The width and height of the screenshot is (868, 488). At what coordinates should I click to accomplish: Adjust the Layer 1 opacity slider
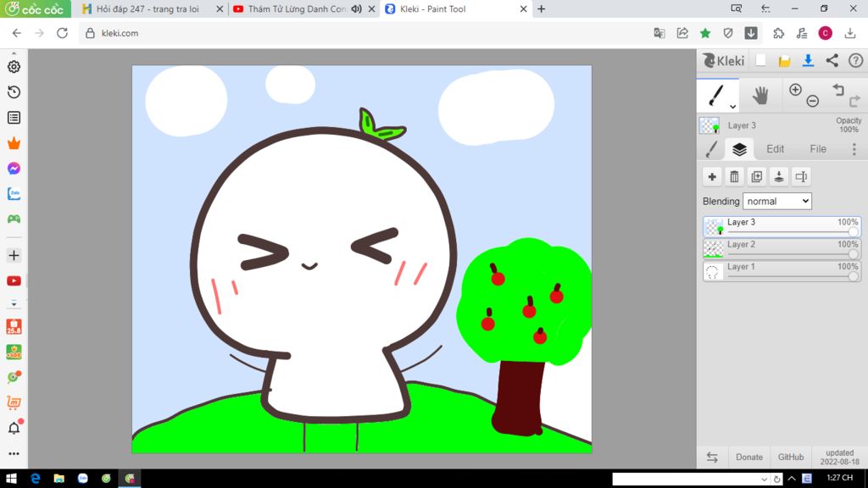pos(793,276)
